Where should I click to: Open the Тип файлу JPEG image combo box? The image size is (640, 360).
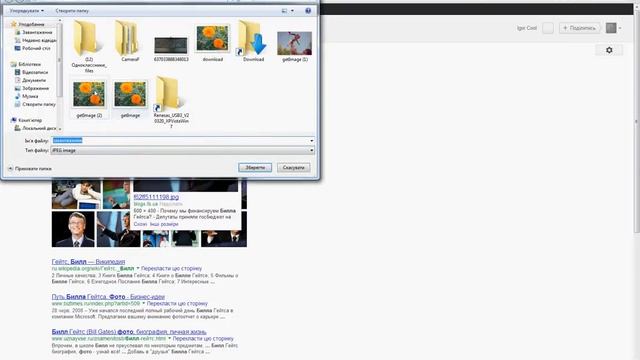(182, 150)
